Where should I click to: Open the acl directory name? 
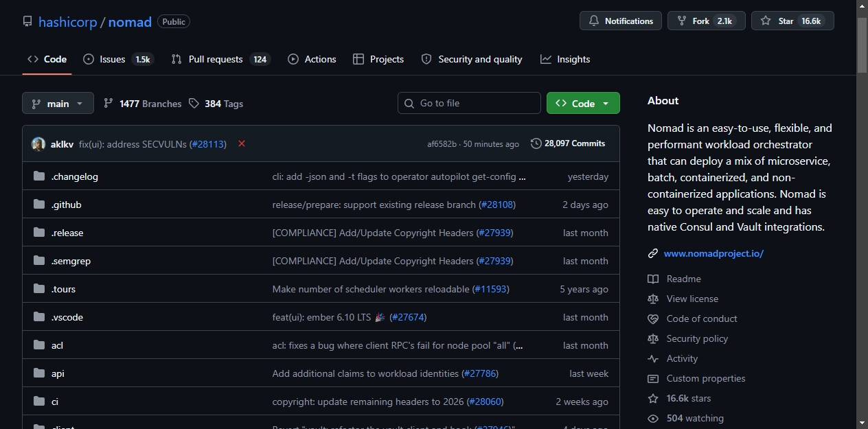click(58, 345)
